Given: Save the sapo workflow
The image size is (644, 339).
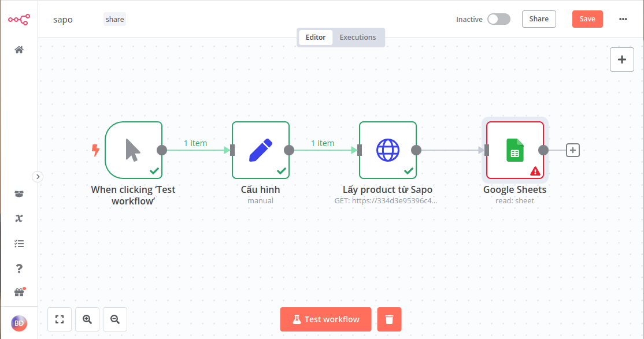Looking at the screenshot, I should point(587,18).
